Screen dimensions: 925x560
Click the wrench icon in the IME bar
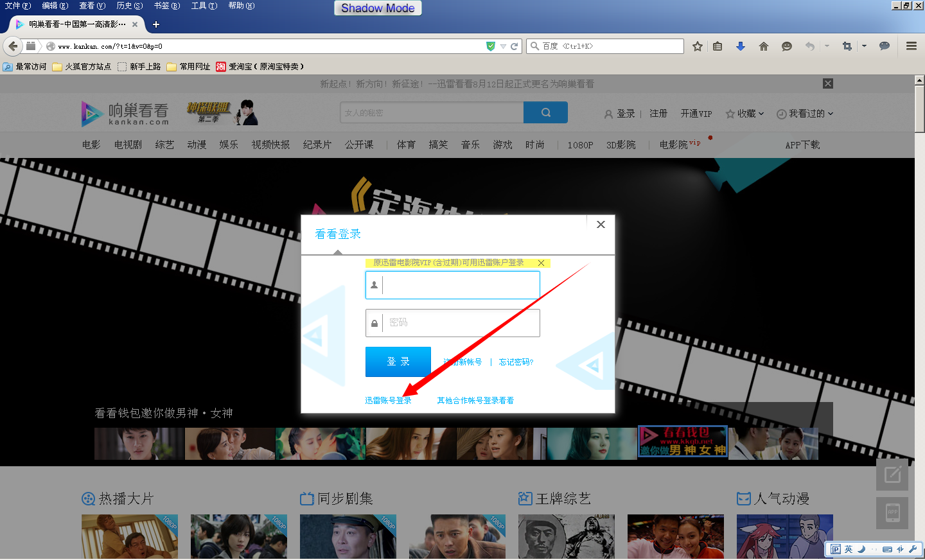[913, 549]
